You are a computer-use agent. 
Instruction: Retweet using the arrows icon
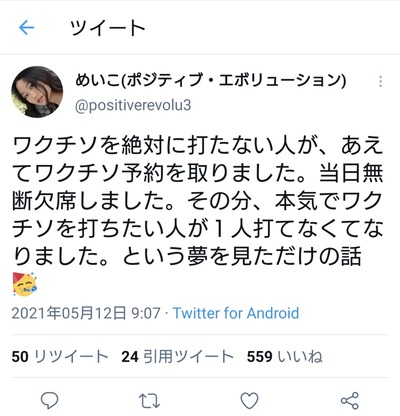149,401
